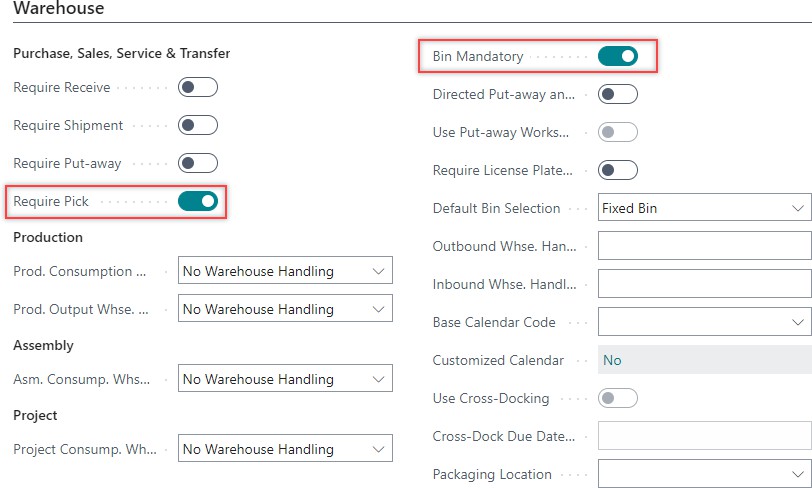812x488 pixels.
Task: Disable the Require Pick toggle
Action: coord(197,202)
